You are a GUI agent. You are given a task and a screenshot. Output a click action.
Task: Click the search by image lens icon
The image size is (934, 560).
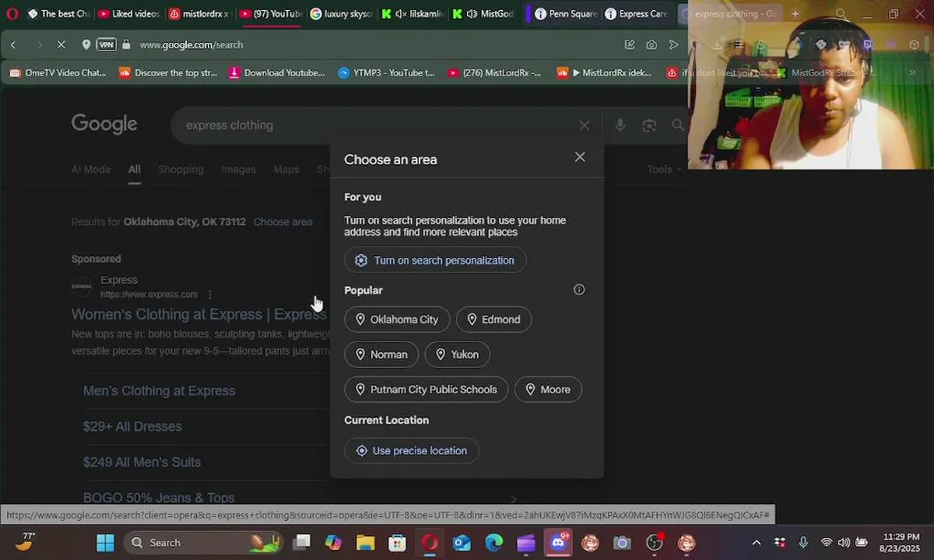click(649, 125)
